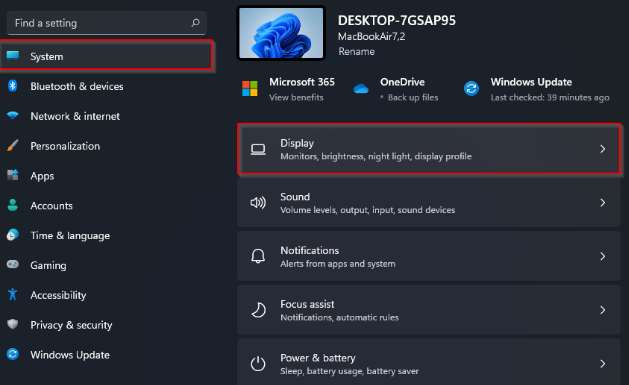Click the Accounts person icon
The image size is (629, 385).
coord(13,205)
